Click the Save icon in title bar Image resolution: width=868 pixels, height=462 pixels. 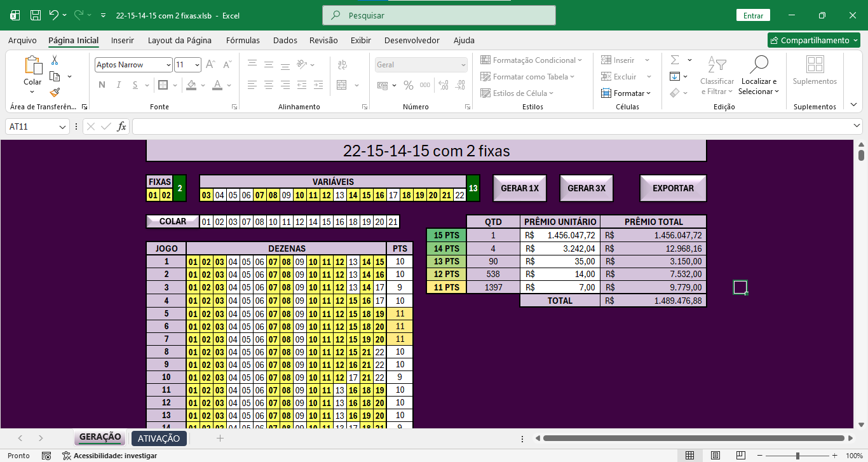(x=36, y=15)
